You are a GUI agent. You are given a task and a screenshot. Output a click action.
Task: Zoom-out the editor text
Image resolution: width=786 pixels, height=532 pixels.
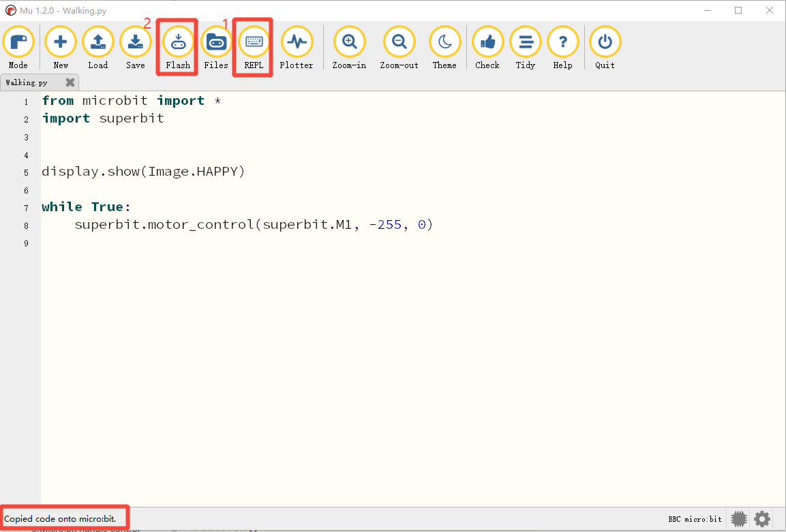[399, 48]
